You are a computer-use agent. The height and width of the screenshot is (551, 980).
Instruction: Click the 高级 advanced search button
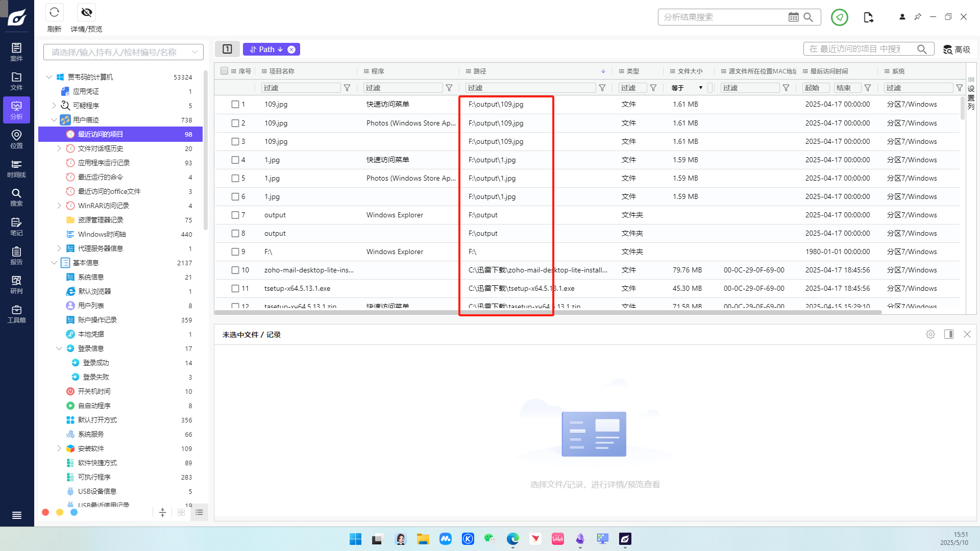point(957,49)
